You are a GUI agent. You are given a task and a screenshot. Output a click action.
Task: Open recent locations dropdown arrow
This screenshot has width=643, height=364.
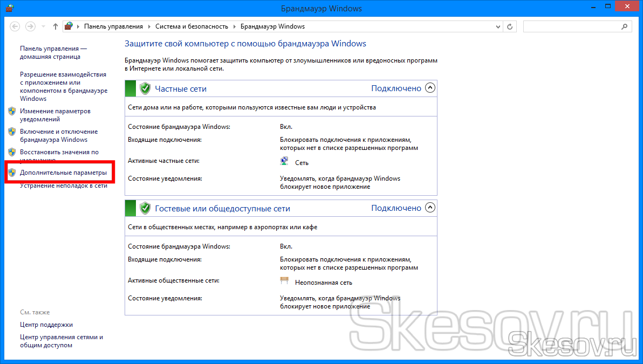point(44,26)
